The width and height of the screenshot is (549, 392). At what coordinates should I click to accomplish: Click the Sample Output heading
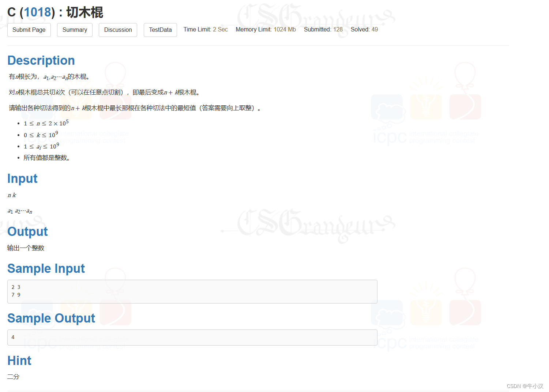51,318
